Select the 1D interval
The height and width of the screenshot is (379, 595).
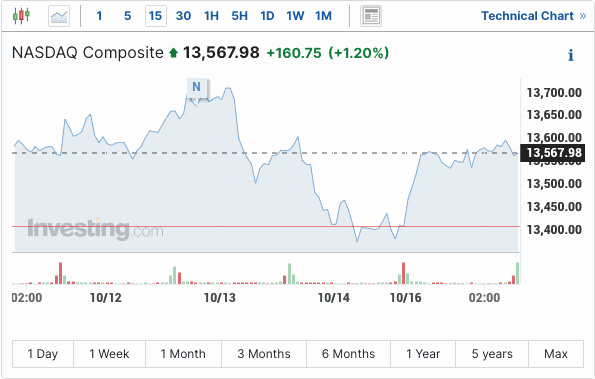point(267,16)
